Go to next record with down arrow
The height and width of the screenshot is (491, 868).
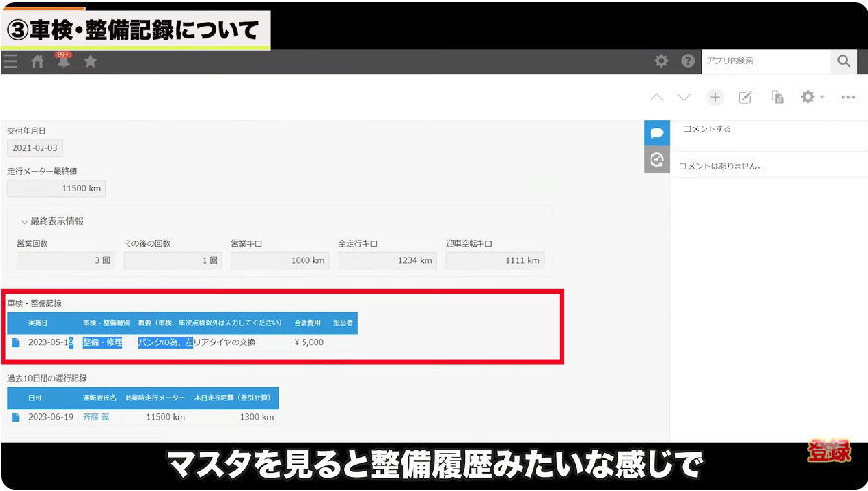coord(684,97)
